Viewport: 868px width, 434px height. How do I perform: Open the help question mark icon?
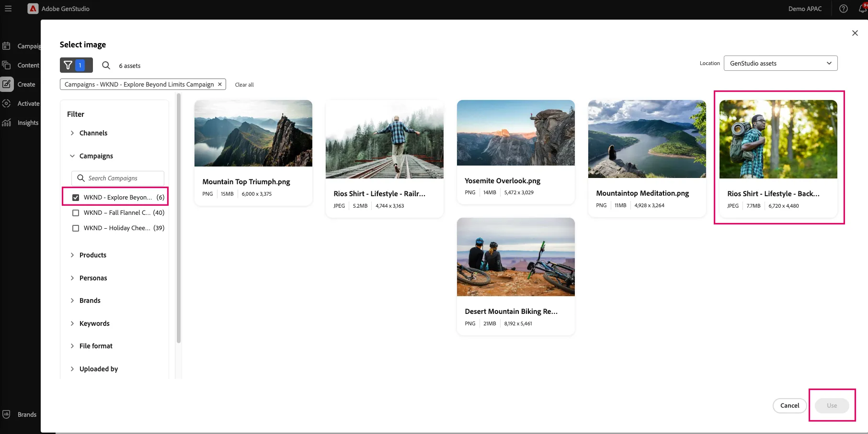(844, 9)
